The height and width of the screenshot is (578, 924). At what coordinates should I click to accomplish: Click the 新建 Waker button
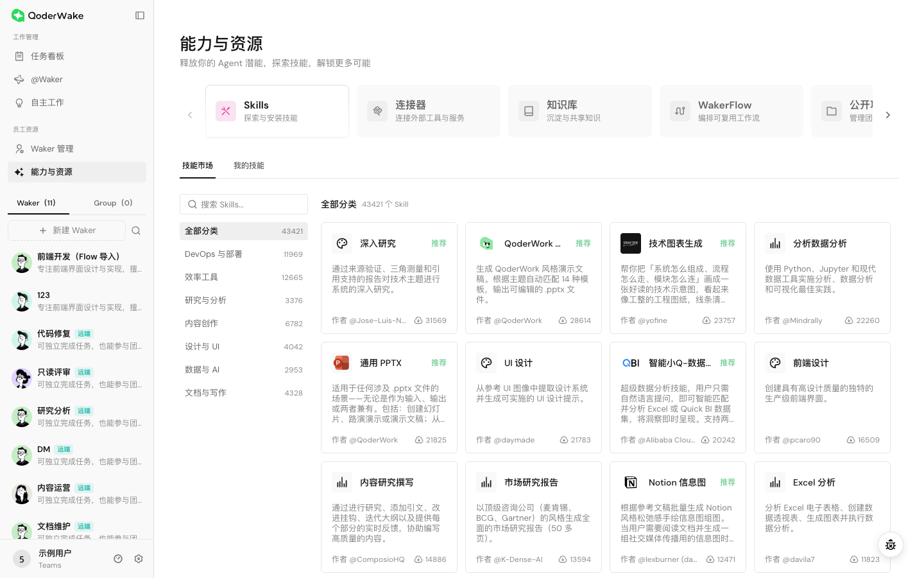(x=67, y=231)
